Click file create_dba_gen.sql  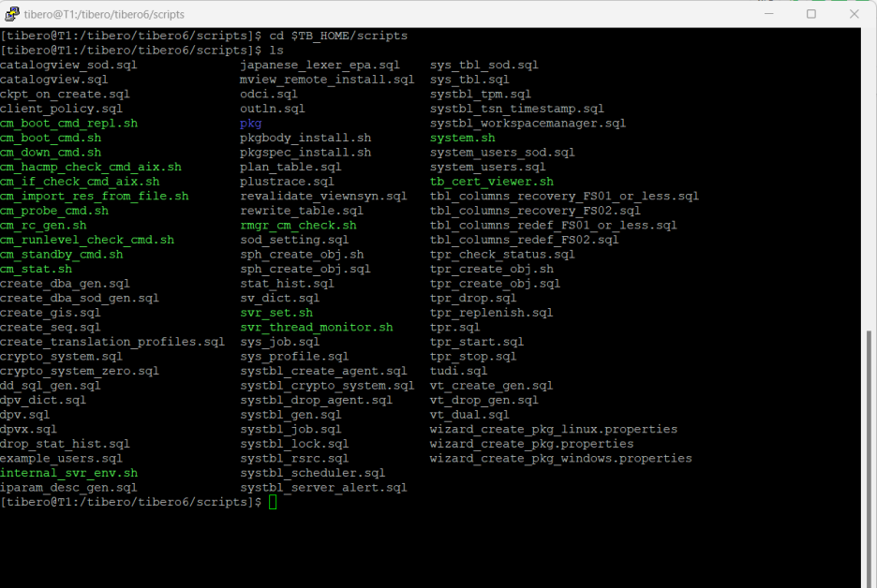pos(65,284)
